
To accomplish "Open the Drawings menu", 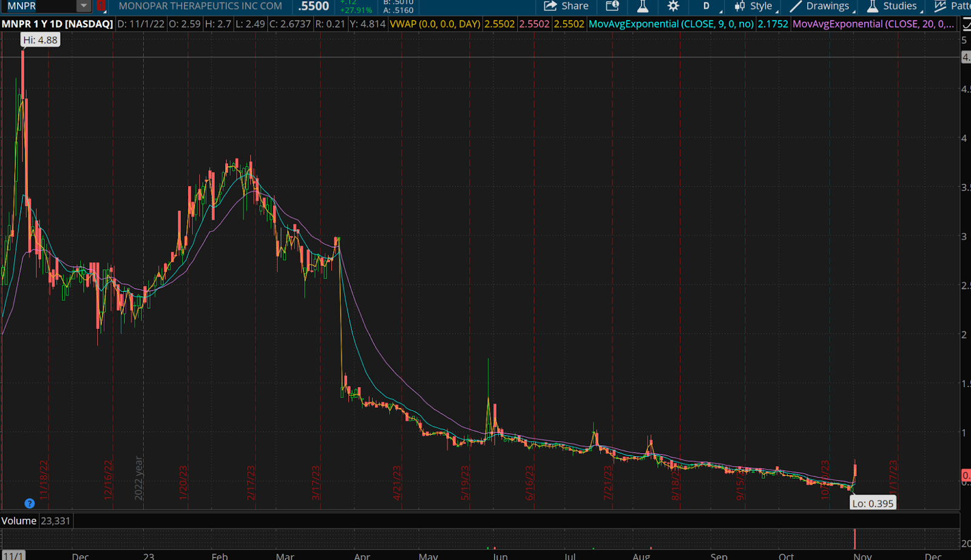I will pos(820,6).
